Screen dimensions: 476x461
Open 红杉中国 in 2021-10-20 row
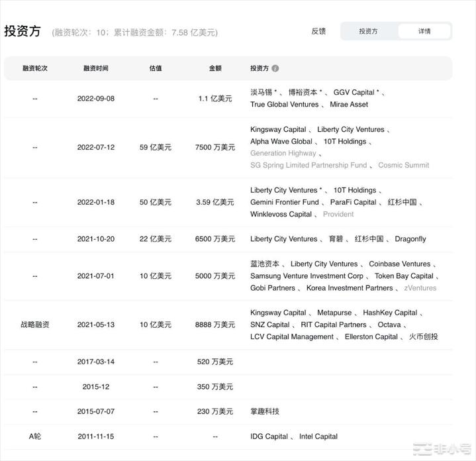369,239
